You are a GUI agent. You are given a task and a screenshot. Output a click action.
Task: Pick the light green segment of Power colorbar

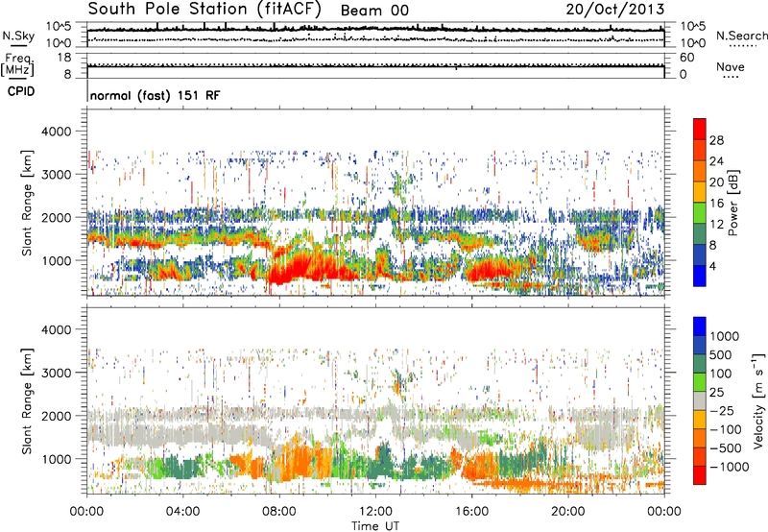pyautogui.click(x=700, y=213)
